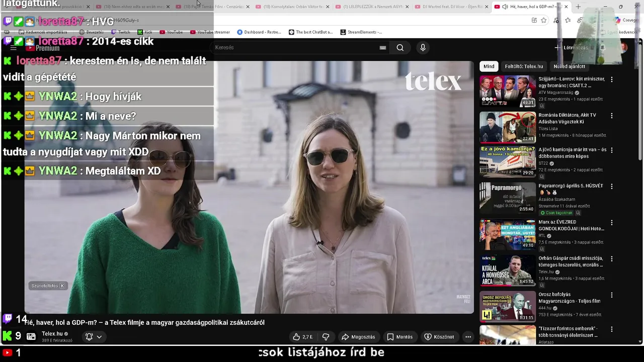This screenshot has height=362, width=644.
Task: Open Marx az ÉVEZRED thumbnail
Action: 508,234
